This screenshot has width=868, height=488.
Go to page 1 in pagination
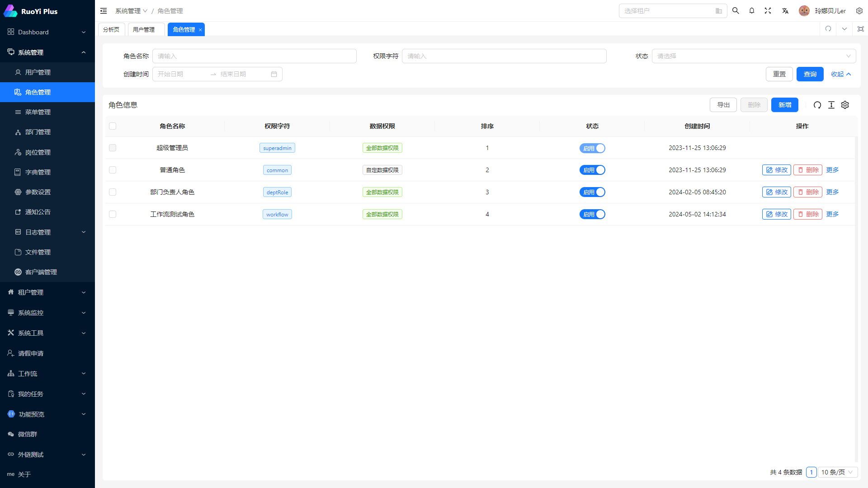click(811, 472)
